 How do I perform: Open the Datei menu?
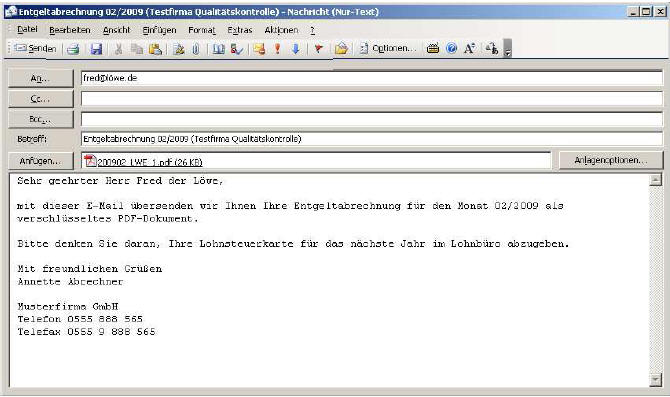(27, 29)
